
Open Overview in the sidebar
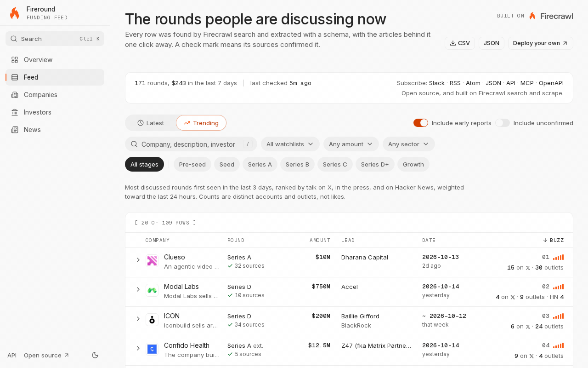click(x=55, y=60)
